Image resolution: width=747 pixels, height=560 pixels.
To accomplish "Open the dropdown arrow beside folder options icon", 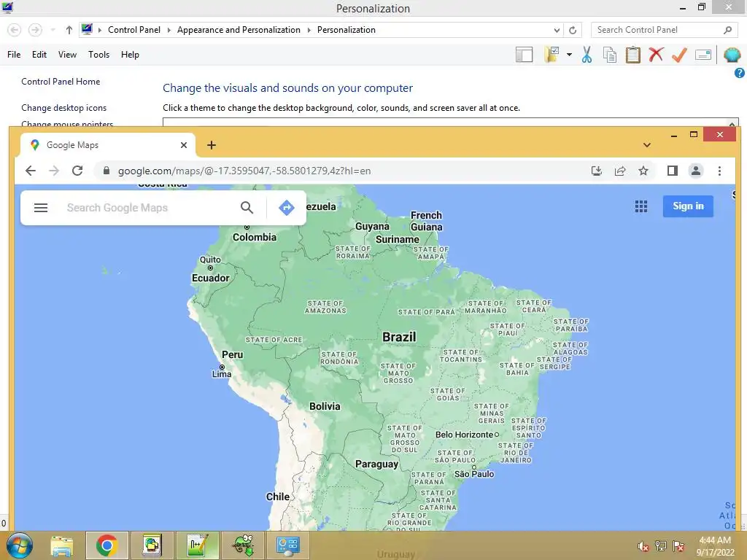I will coord(569,55).
